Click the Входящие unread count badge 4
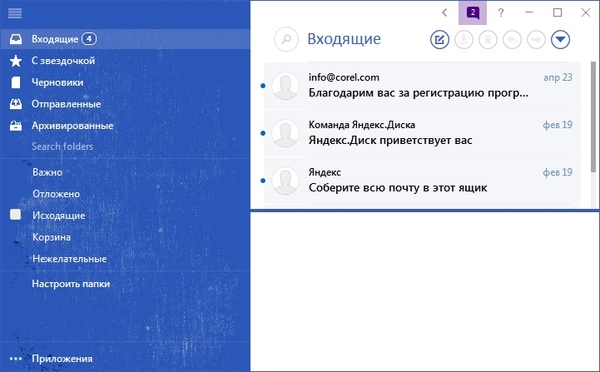The image size is (600, 372). coord(89,39)
